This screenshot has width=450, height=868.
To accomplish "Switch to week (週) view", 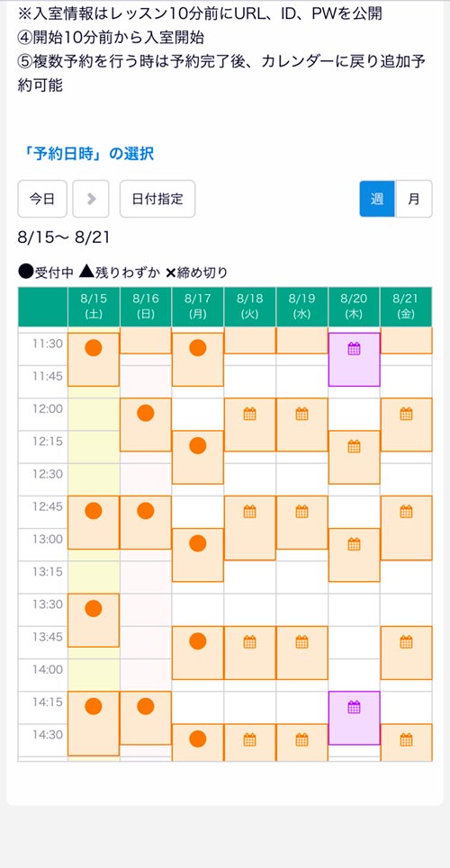I will click(x=377, y=199).
